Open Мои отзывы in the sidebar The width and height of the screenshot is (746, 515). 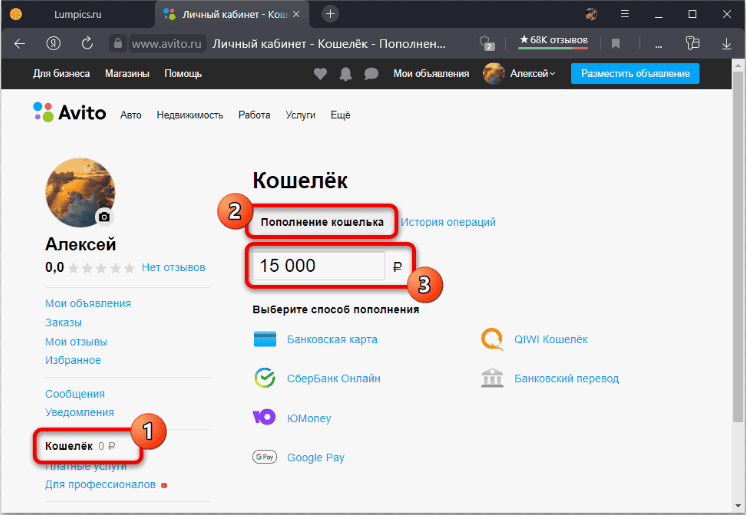[x=76, y=342]
